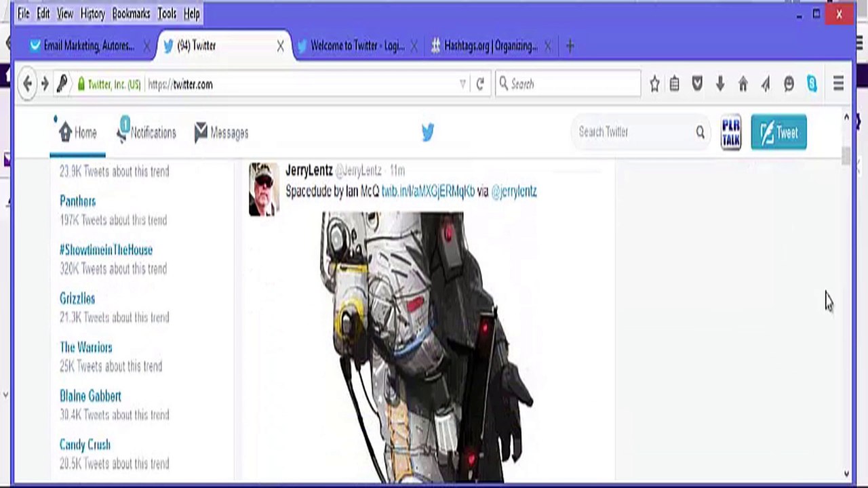Open the Downloads arrow icon
This screenshot has height=488, width=868.
[x=720, y=84]
